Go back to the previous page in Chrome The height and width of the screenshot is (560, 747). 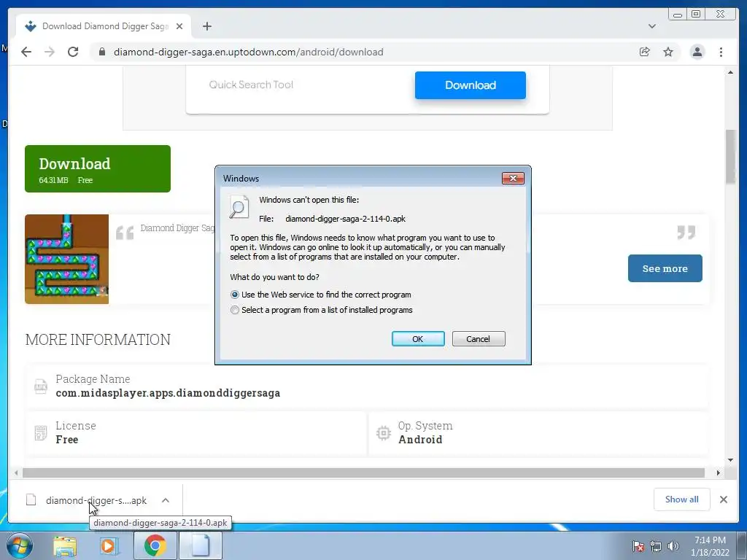(x=26, y=52)
